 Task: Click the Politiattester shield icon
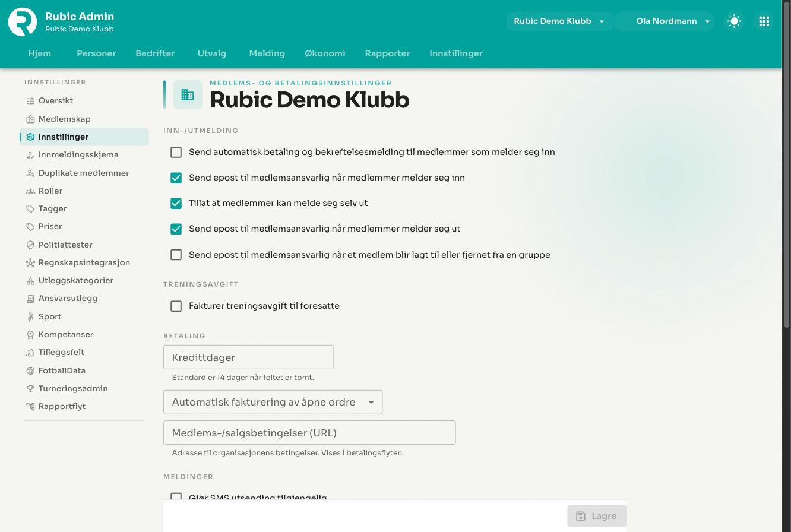pyautogui.click(x=30, y=245)
